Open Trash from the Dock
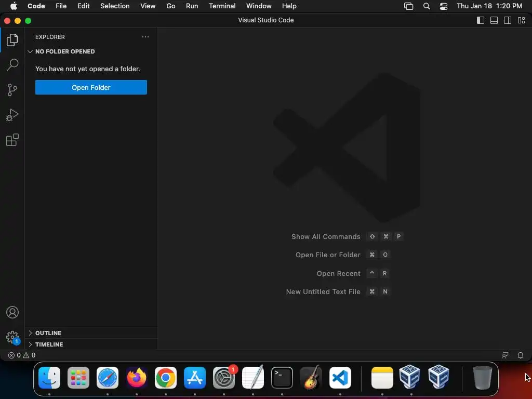Viewport: 532px width, 399px height. coord(482,378)
